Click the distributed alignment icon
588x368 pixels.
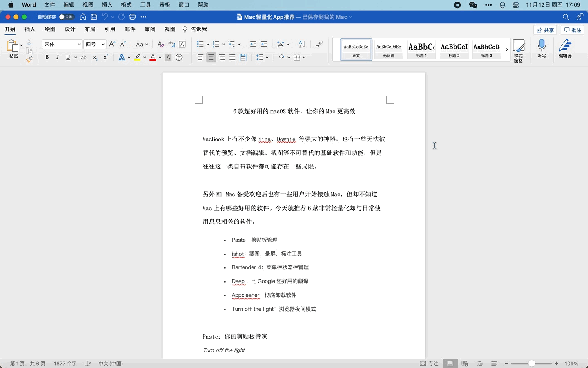click(x=243, y=57)
